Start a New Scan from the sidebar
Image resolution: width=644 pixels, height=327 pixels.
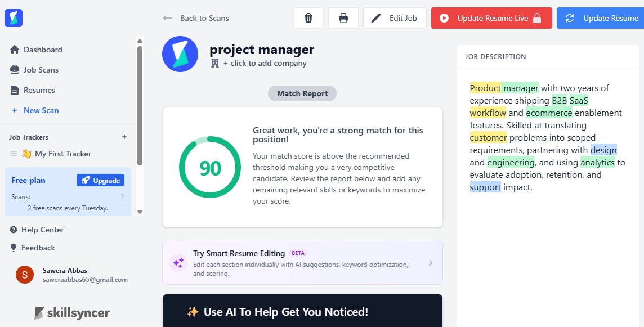pyautogui.click(x=35, y=110)
